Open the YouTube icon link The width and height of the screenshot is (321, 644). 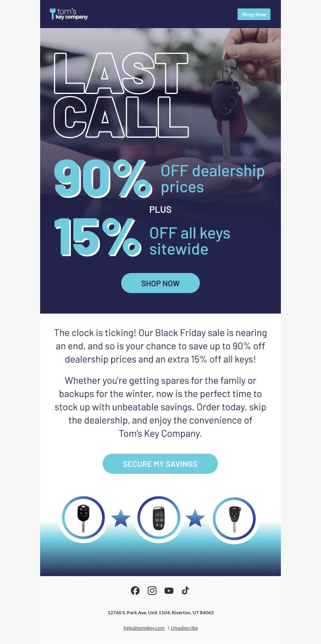click(169, 590)
